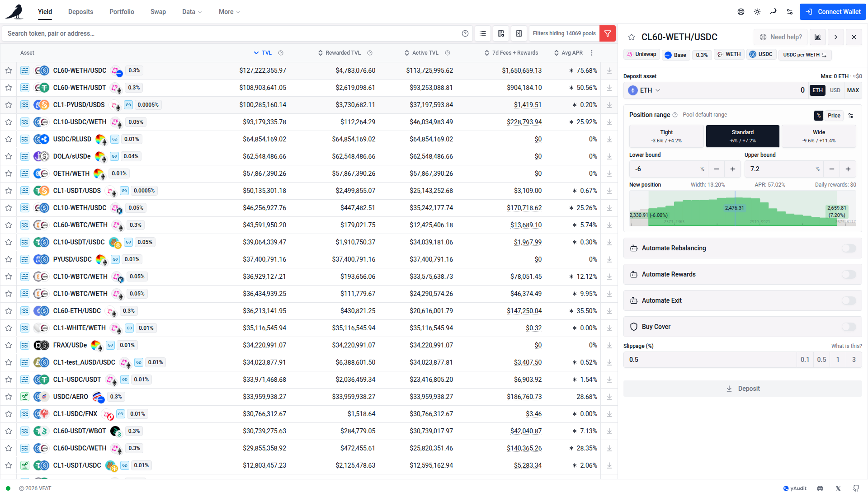The height and width of the screenshot is (497, 868).
Task: Sort by Avg APR column
Action: point(568,53)
